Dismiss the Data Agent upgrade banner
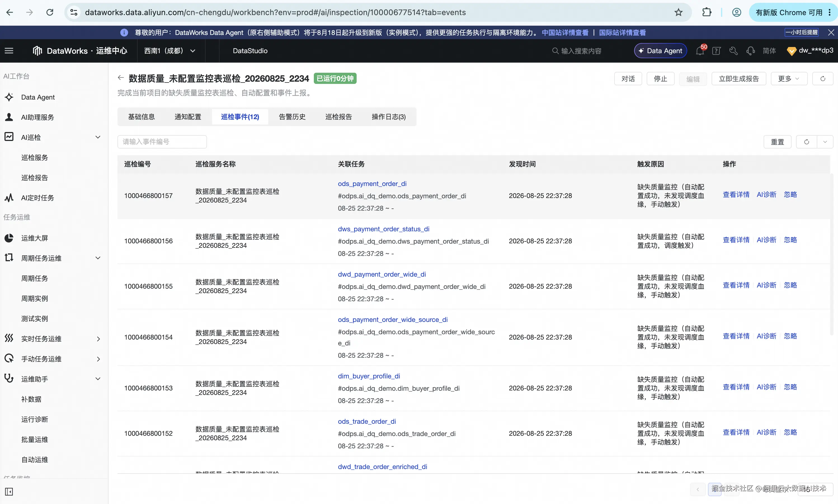The height and width of the screenshot is (504, 838). coord(831,33)
